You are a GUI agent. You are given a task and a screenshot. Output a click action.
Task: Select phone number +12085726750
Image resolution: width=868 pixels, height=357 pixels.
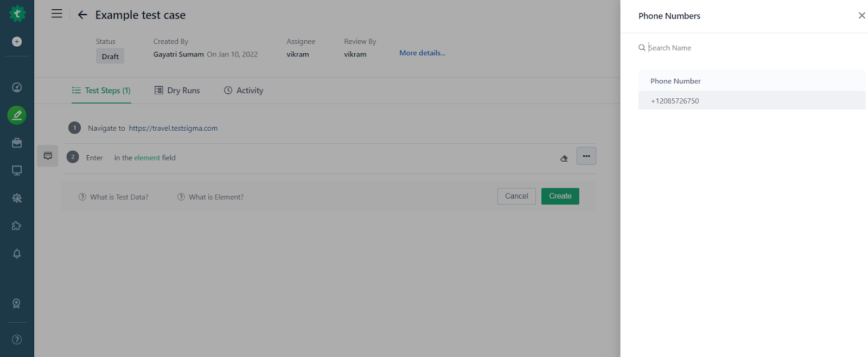pos(752,101)
